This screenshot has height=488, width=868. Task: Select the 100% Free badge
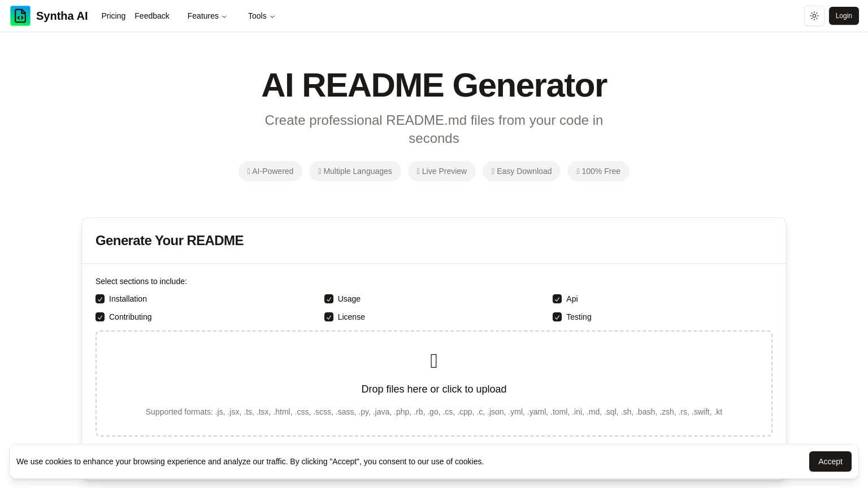click(598, 171)
